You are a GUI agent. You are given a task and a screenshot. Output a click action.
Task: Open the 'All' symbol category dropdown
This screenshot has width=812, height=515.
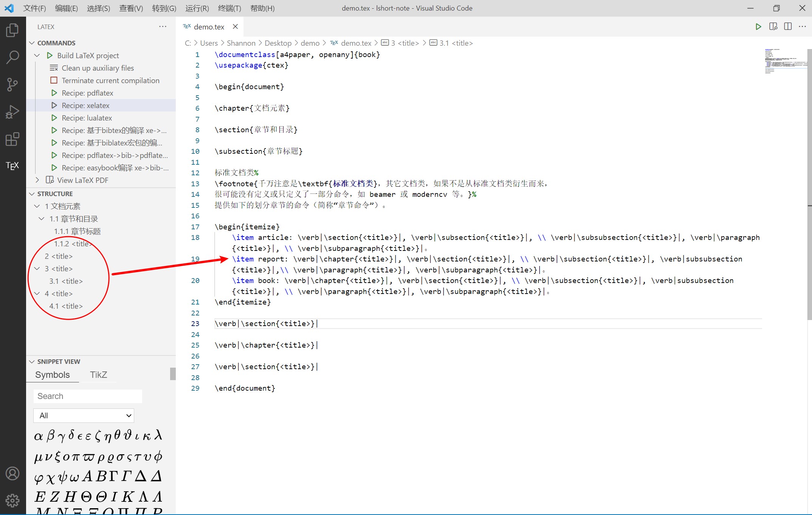tap(84, 415)
